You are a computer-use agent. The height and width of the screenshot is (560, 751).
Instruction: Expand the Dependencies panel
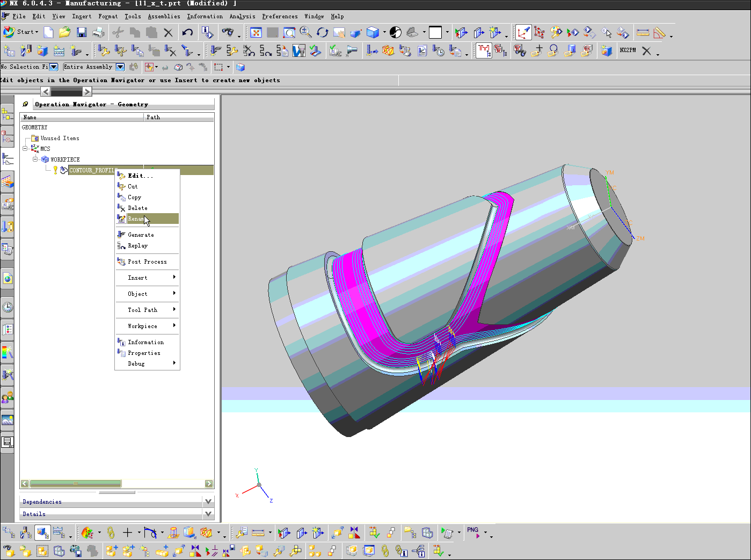click(x=208, y=501)
